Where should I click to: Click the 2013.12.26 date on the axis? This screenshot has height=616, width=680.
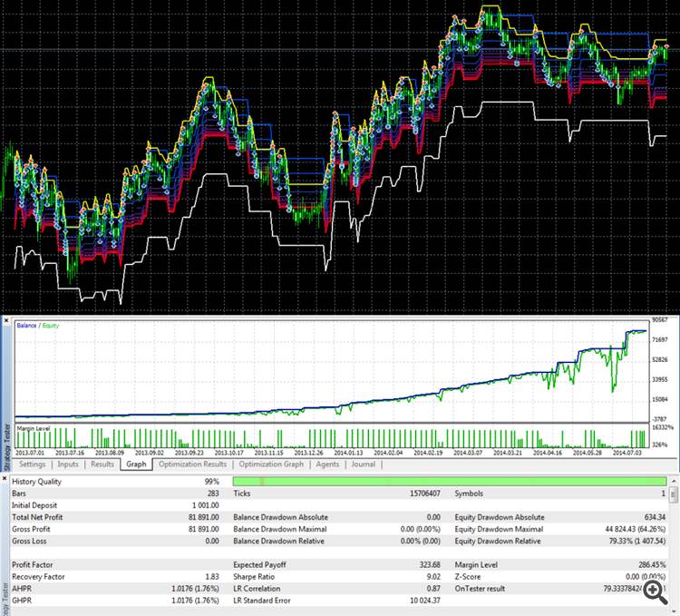pos(309,453)
